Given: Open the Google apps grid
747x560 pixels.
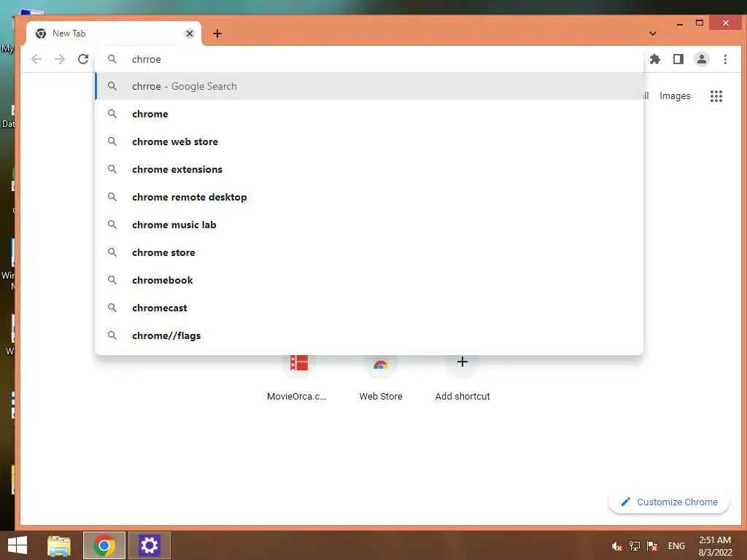Looking at the screenshot, I should (x=716, y=96).
